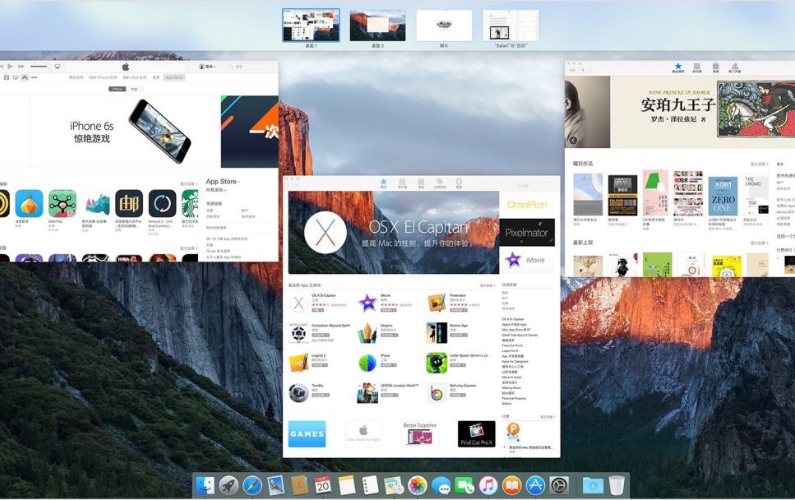Open Maps icon in the Dock
The height and width of the screenshot is (500, 795).
click(x=393, y=485)
